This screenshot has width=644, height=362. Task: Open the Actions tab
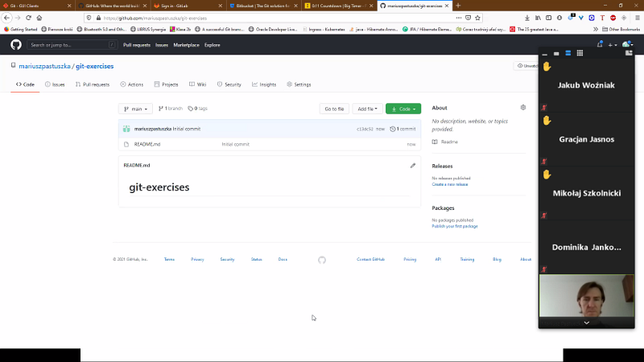[132, 84]
